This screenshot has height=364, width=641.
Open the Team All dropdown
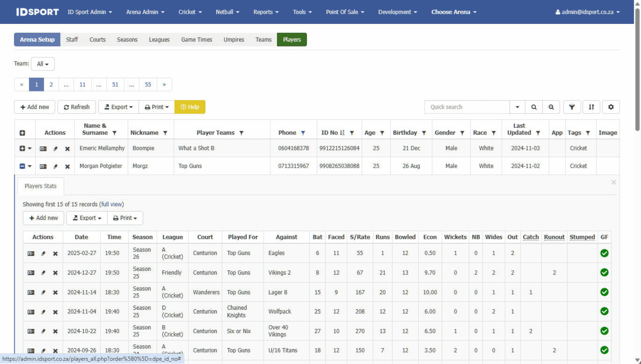43,64
